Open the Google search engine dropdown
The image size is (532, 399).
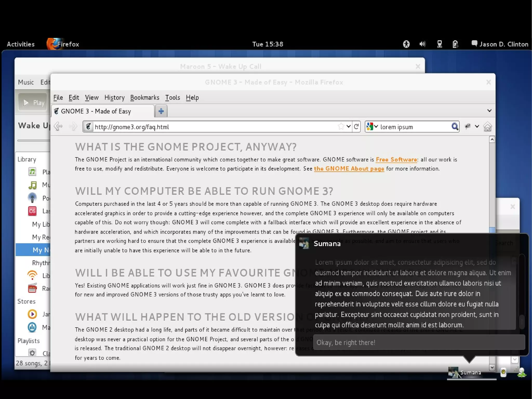click(x=372, y=127)
